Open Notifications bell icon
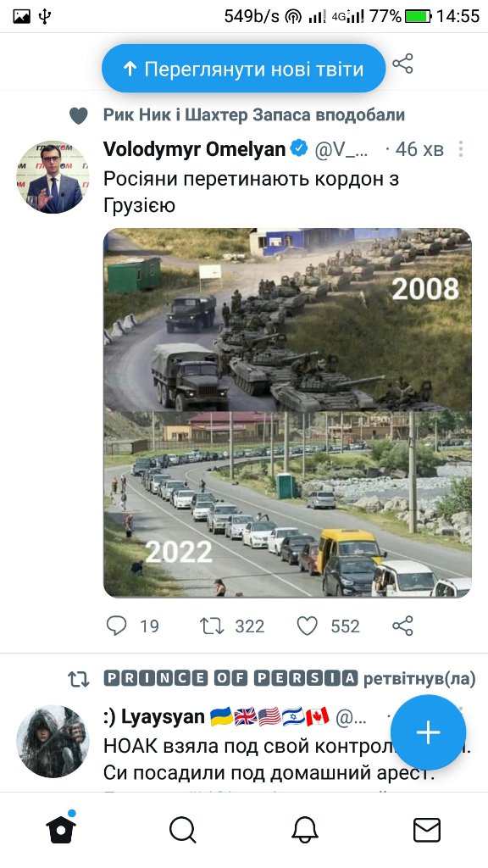The height and width of the screenshot is (868, 488). (x=305, y=831)
